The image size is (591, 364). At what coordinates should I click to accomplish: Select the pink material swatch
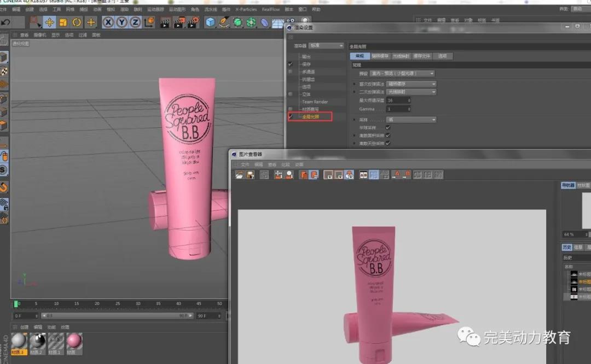(x=73, y=341)
